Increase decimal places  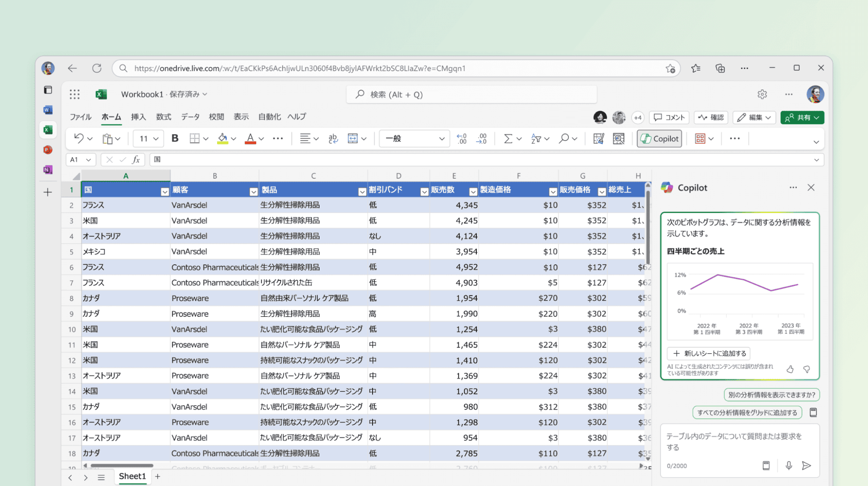pyautogui.click(x=462, y=138)
